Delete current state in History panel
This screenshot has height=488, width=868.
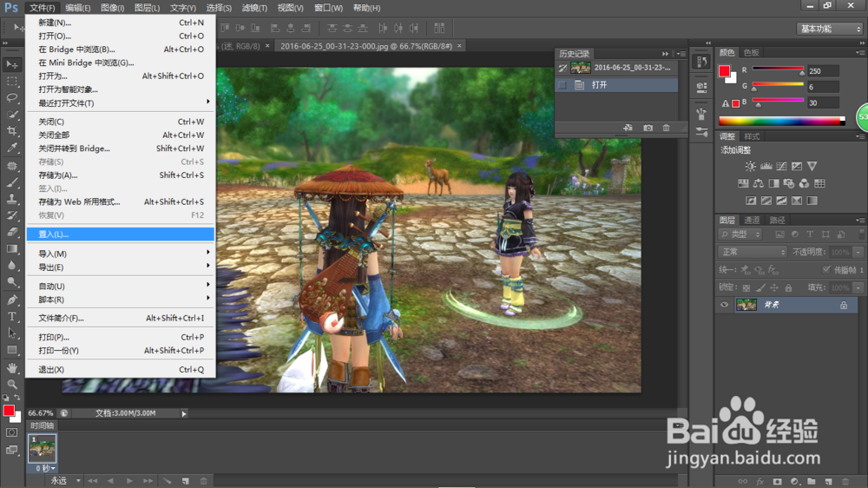click(x=666, y=128)
